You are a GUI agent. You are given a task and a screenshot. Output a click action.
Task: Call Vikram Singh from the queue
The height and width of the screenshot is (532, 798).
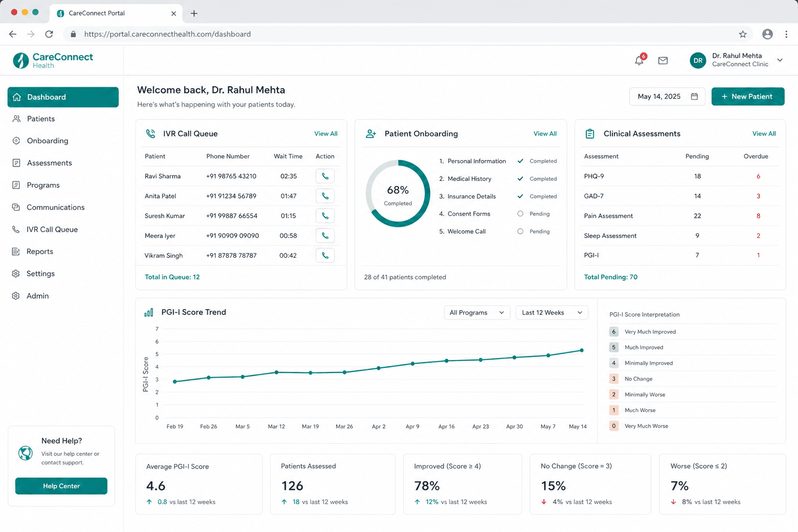[325, 255]
